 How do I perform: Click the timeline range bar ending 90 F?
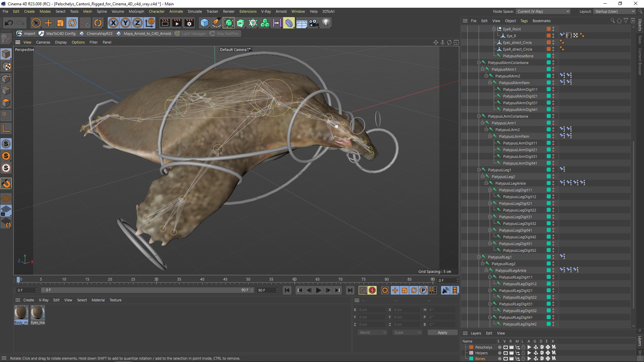148,290
